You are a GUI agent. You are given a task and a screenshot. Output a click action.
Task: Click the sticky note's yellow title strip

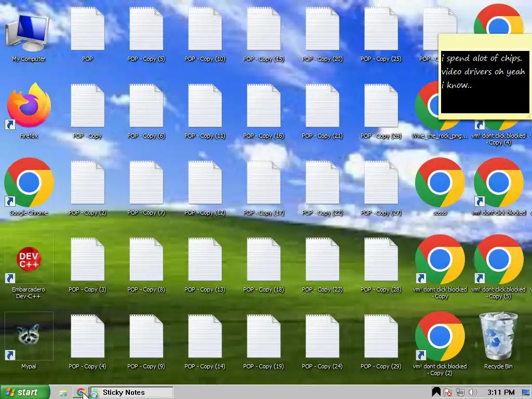pos(485,42)
